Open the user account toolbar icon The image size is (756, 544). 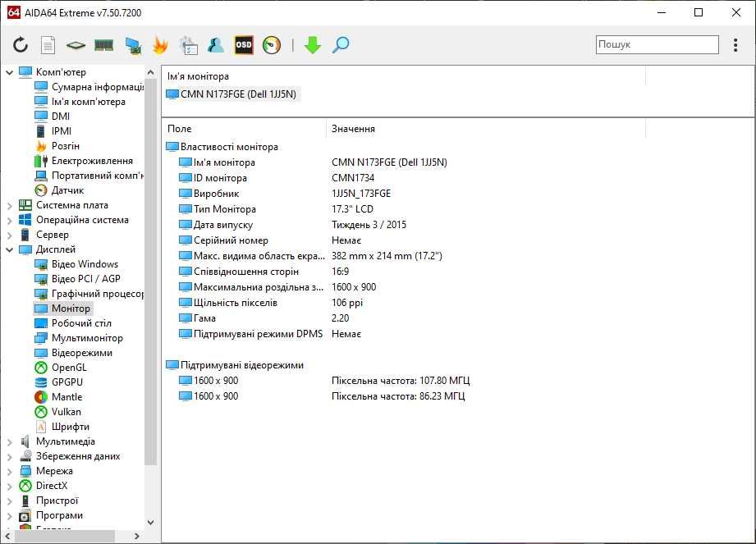click(216, 45)
